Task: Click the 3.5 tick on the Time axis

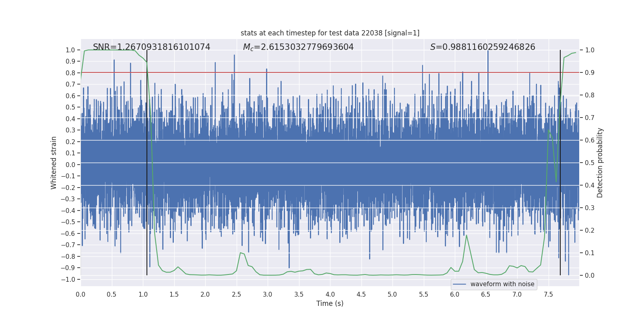Action: tap(299, 294)
